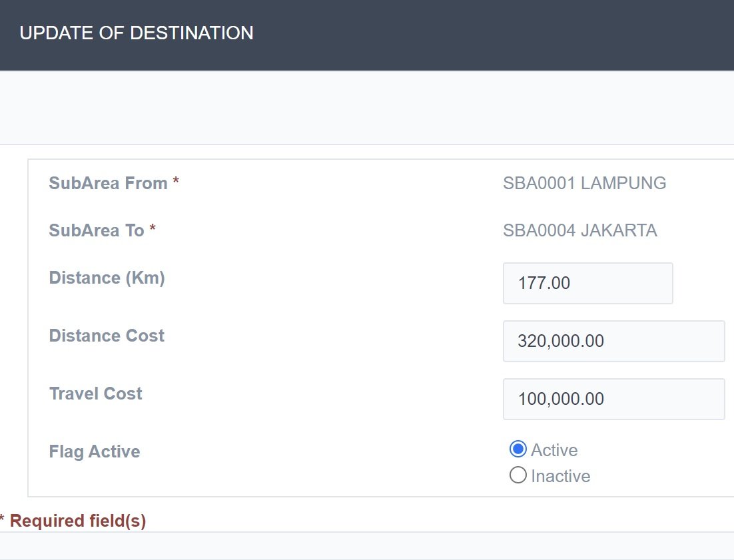This screenshot has height=560, width=734.
Task: Click the UPDATE OF DESTINATION header title
Action: [x=137, y=33]
